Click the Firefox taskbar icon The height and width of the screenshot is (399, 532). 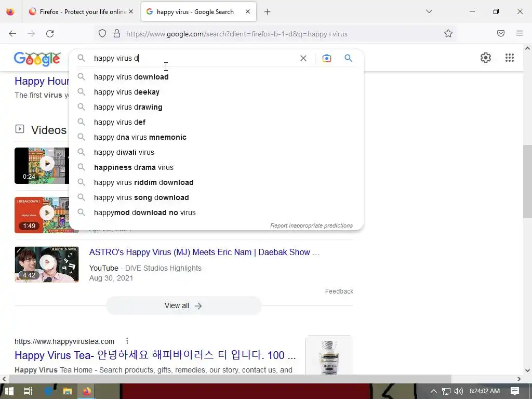[87, 391]
